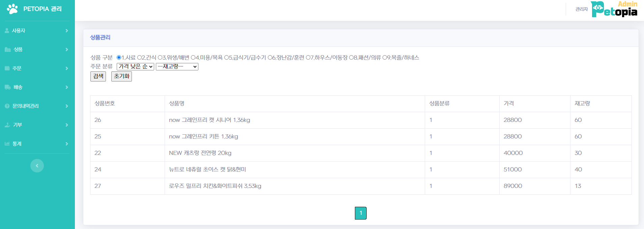Click the Petopia Admin logo image

pyautogui.click(x=614, y=9)
